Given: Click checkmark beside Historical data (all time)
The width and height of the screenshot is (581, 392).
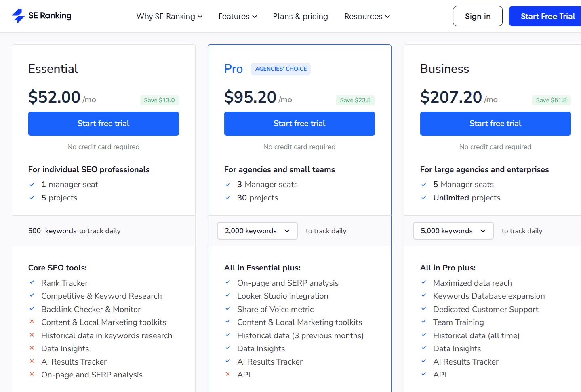Looking at the screenshot, I should tap(423, 335).
